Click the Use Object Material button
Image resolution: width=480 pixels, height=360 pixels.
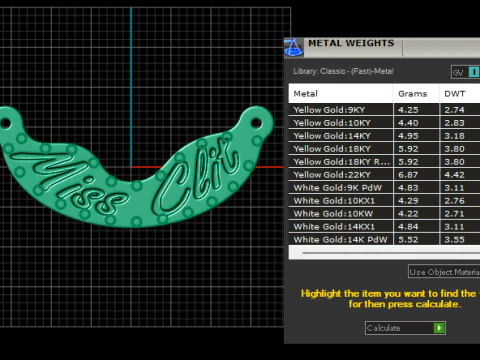click(x=444, y=272)
